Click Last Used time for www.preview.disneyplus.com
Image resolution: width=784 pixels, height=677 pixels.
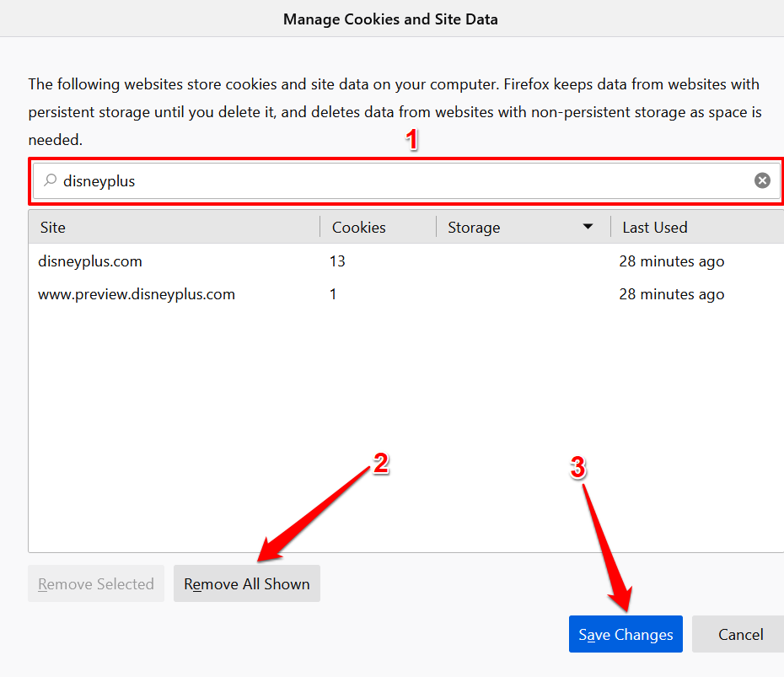671,294
